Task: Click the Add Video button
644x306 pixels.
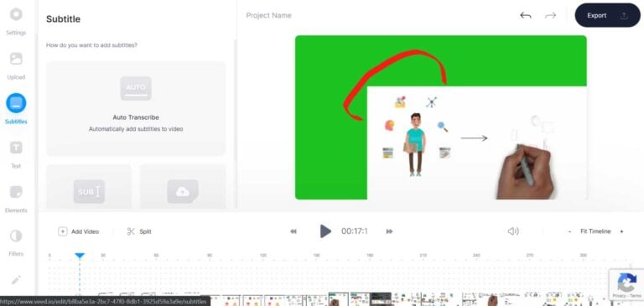Action: [x=79, y=231]
